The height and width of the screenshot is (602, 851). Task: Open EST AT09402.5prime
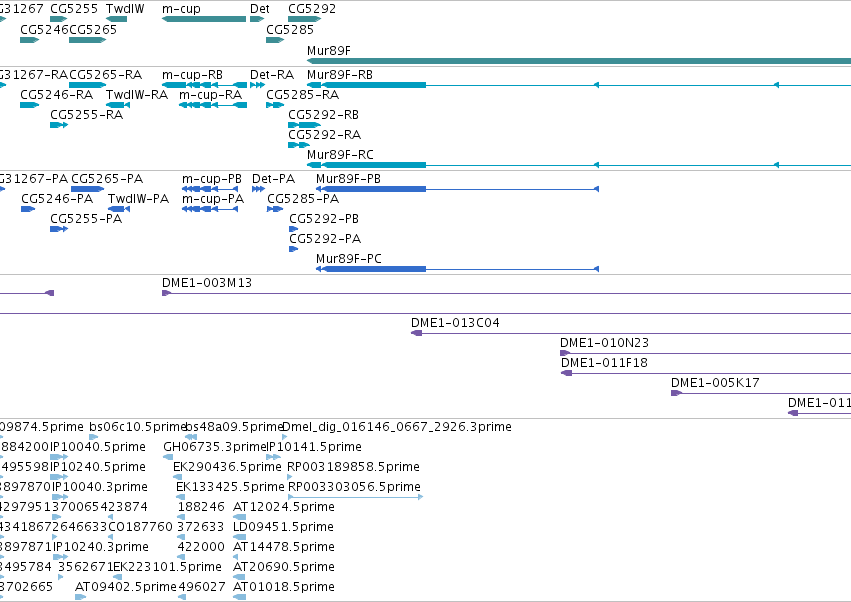click(80, 597)
